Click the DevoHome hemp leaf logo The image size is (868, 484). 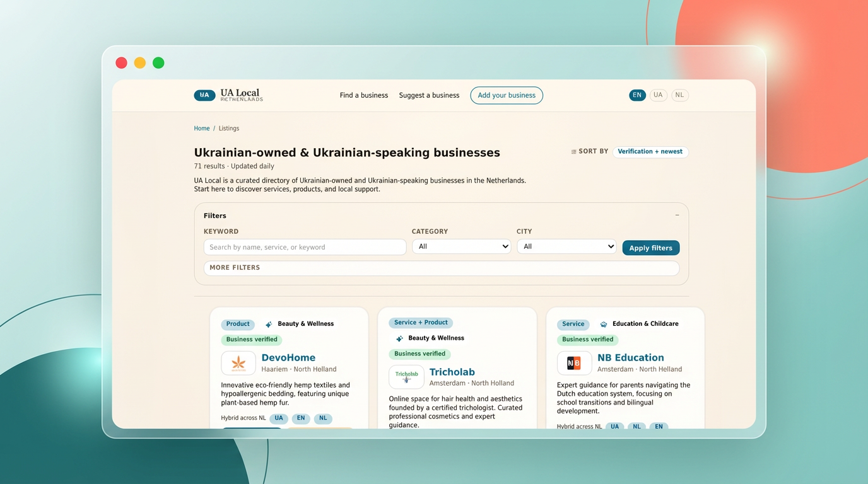[x=238, y=363]
